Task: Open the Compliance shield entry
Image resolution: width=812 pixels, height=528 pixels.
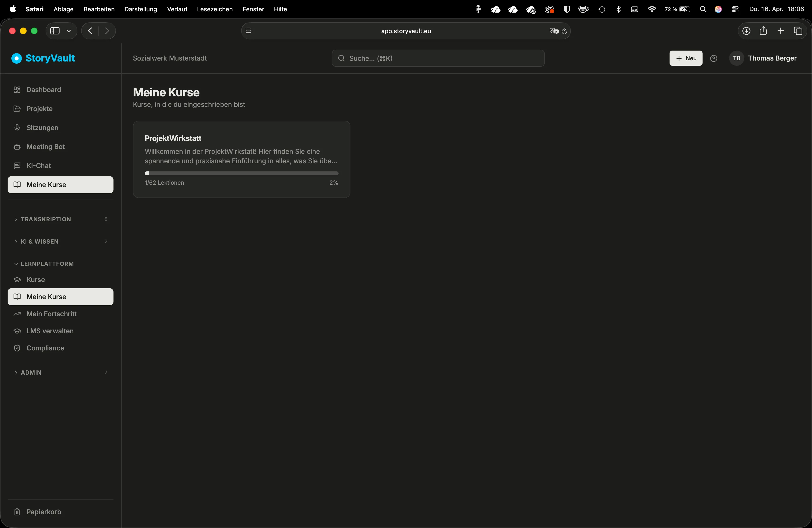Action: point(60,348)
